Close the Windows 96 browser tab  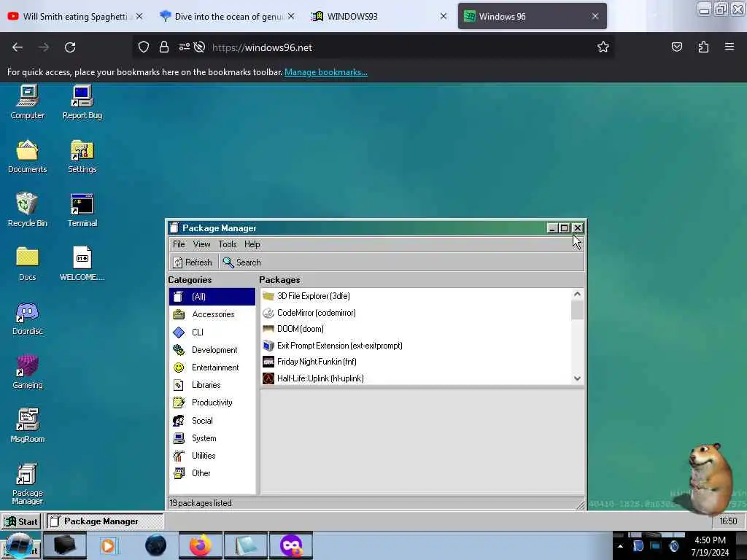pos(595,16)
